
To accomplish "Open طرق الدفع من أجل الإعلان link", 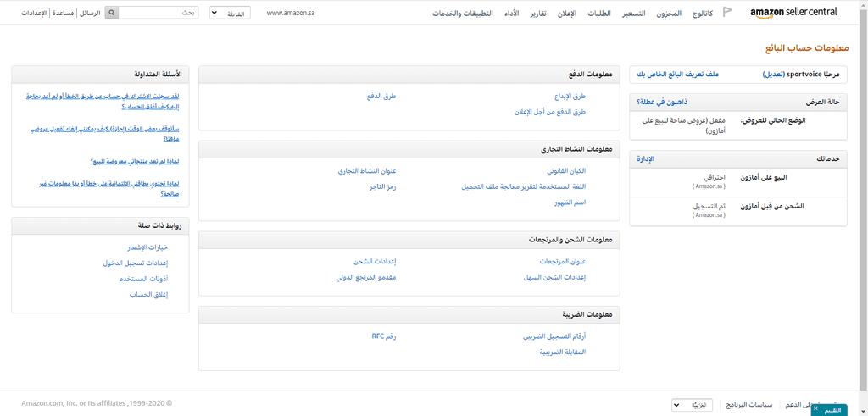I will point(550,111).
